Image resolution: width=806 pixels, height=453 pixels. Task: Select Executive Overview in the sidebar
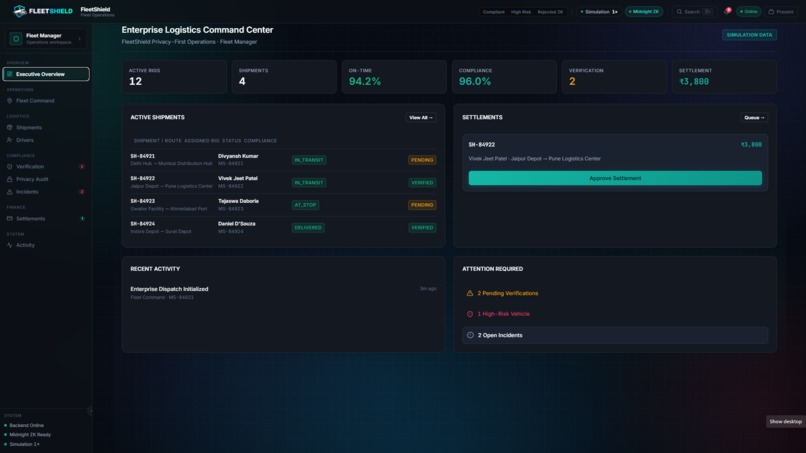tap(46, 74)
